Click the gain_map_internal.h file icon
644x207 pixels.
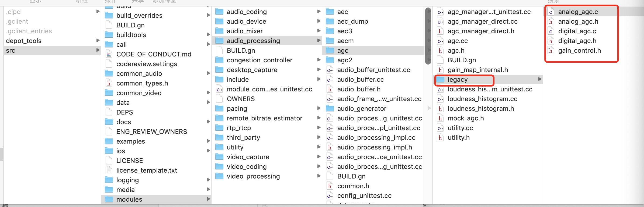tap(440, 70)
